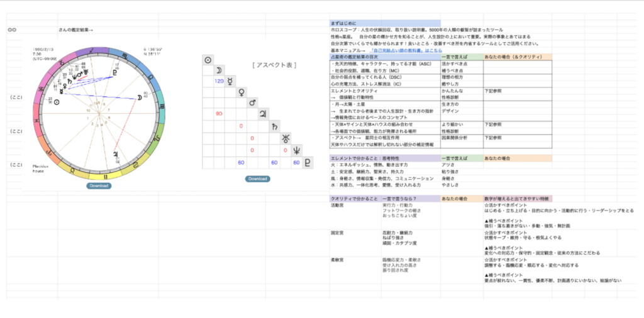Click the まずはじめに blue header cell

pyautogui.click(x=385, y=23)
